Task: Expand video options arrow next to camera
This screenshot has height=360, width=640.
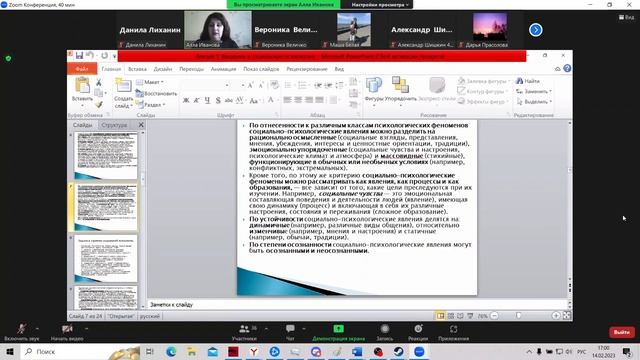Action: [86, 329]
